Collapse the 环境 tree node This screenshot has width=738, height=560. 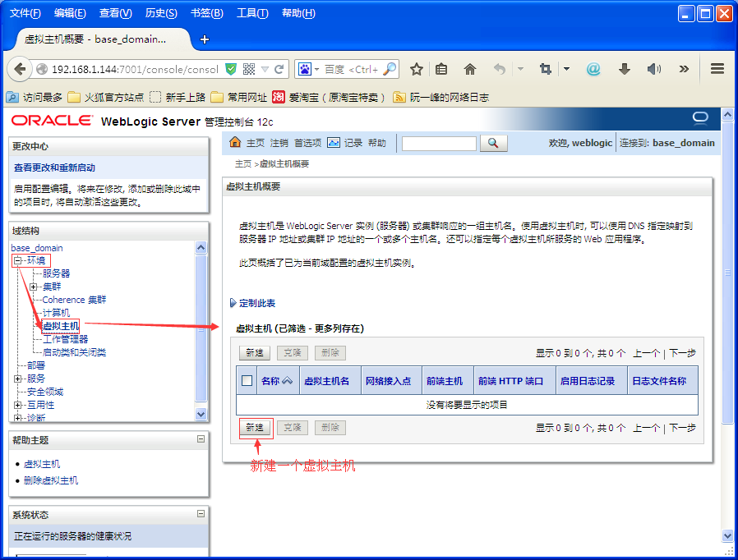point(17,260)
